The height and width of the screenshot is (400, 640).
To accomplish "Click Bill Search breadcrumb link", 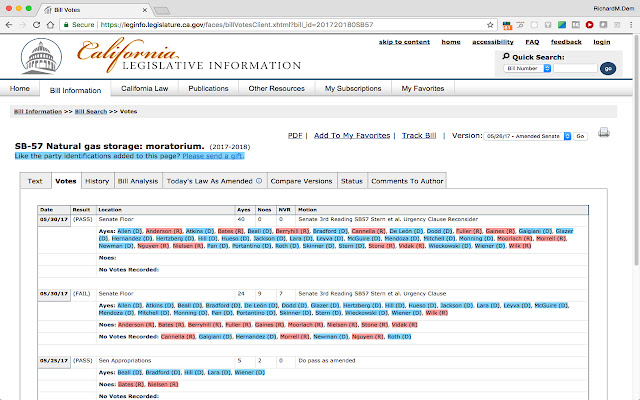I will (x=91, y=111).
